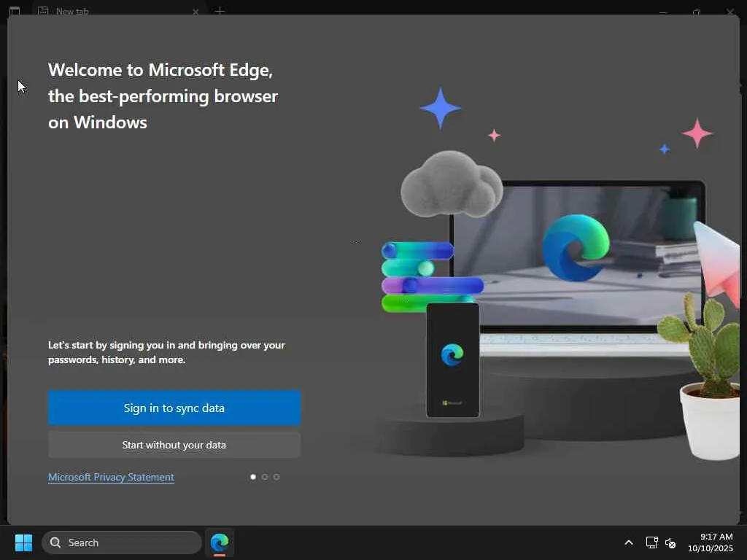Open the Microsoft Privacy Statement link
Screen dimensions: 747x560
click(x=111, y=477)
